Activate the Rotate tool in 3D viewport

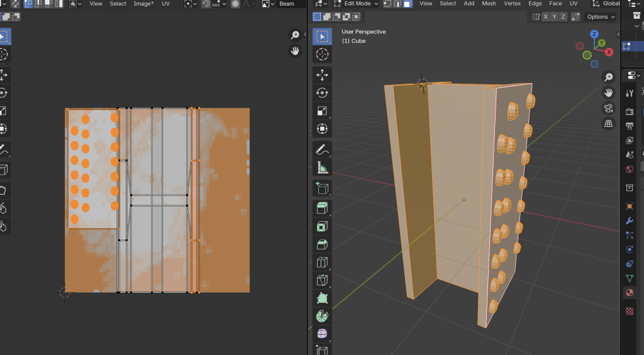point(322,93)
